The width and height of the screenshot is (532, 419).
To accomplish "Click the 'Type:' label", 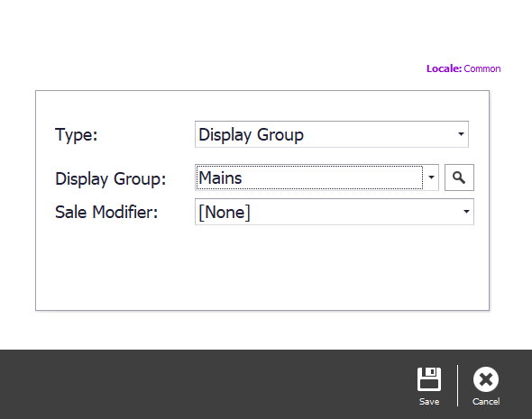I will [77, 135].
